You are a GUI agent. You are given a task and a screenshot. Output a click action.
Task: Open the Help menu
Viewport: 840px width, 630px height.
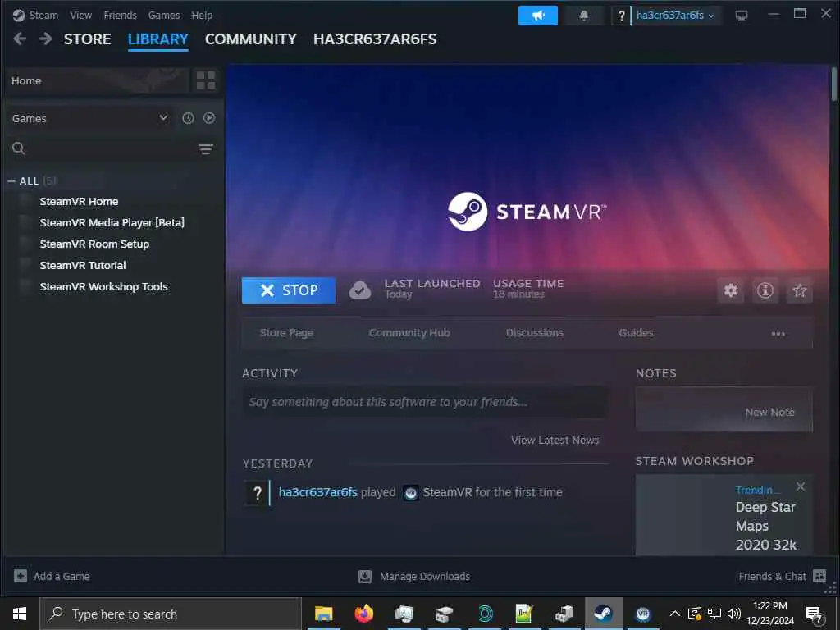pyautogui.click(x=202, y=16)
